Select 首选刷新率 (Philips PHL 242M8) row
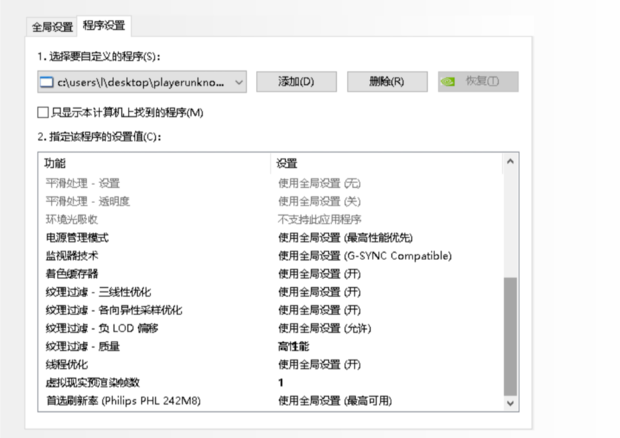This screenshot has width=620, height=438. tap(271, 401)
